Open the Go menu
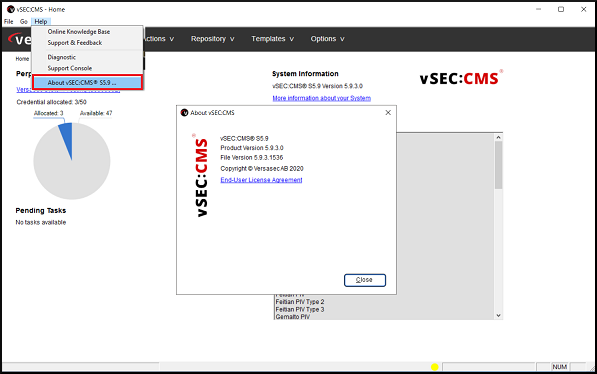 pyautogui.click(x=24, y=22)
